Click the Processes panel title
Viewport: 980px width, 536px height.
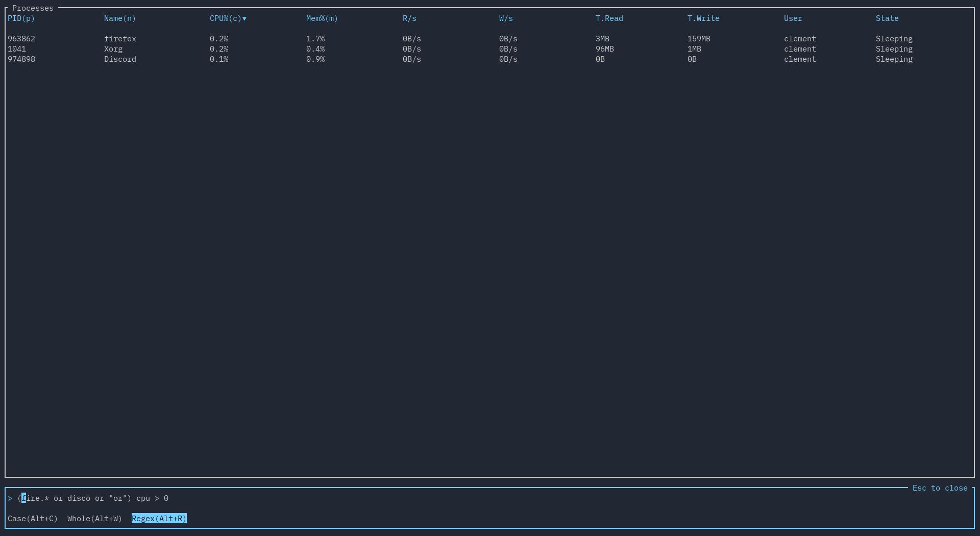click(x=32, y=8)
